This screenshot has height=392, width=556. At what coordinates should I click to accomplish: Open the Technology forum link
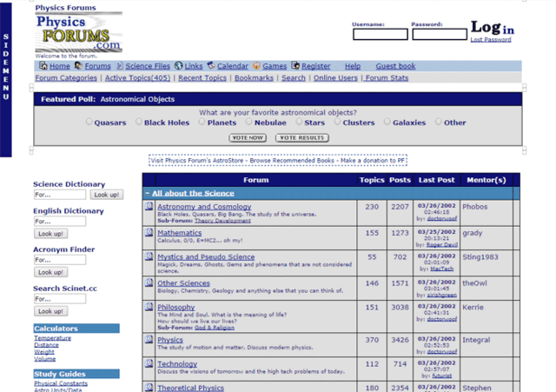[177, 364]
